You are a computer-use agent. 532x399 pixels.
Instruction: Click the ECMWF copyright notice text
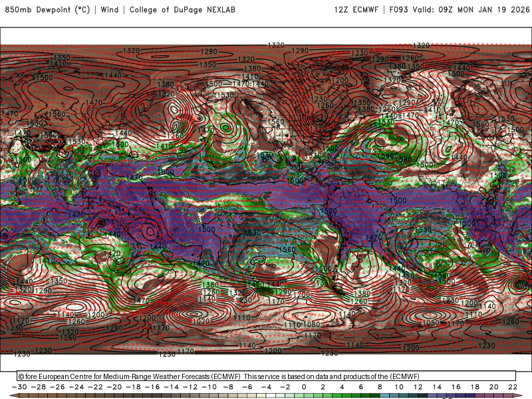pyautogui.click(x=219, y=376)
